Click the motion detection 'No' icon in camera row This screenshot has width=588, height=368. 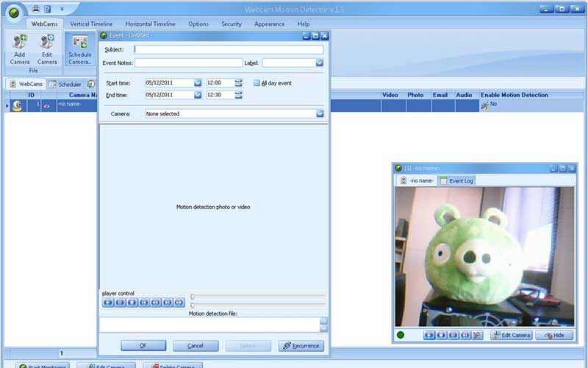[x=485, y=106]
